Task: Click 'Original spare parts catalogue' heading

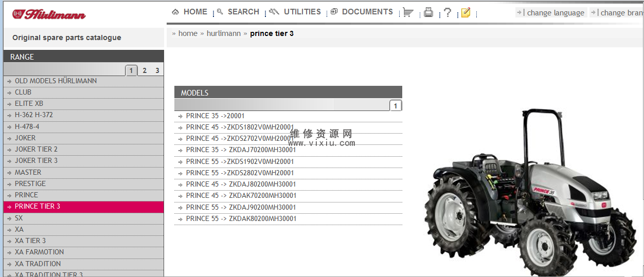Action: click(67, 38)
